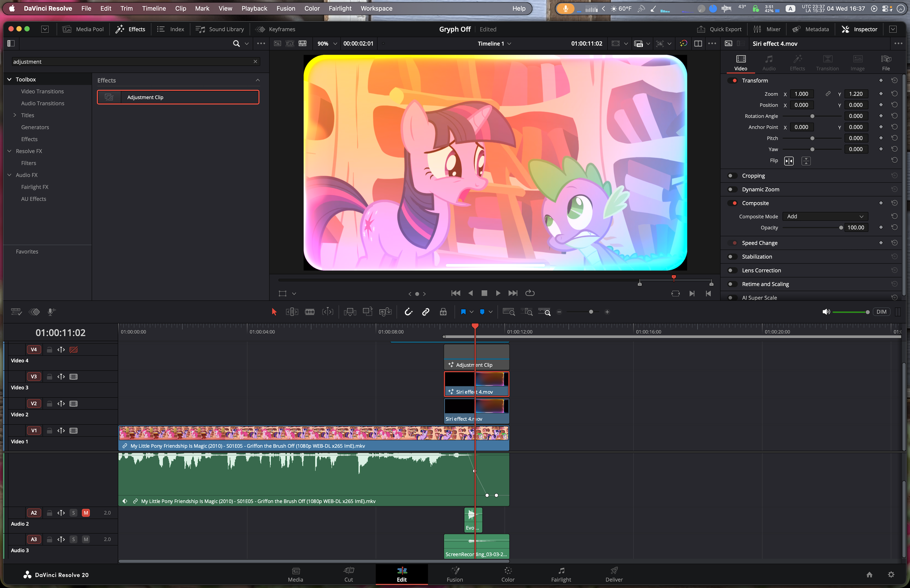Mute the Audio 2 track
Image resolution: width=910 pixels, height=588 pixels.
click(x=86, y=513)
